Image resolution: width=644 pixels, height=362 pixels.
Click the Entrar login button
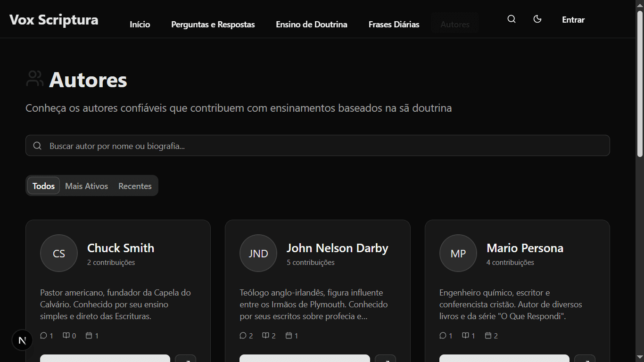tap(573, 19)
